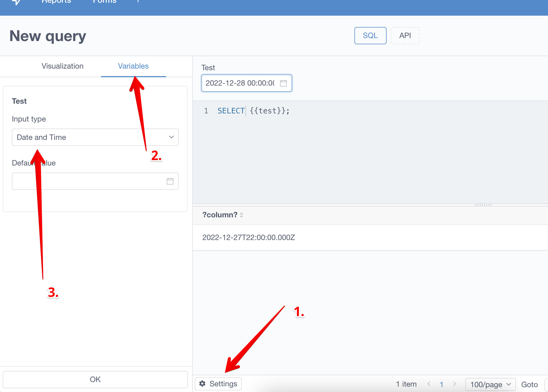Select the Variables tab
Screen dimensions: 548x392
133,66
